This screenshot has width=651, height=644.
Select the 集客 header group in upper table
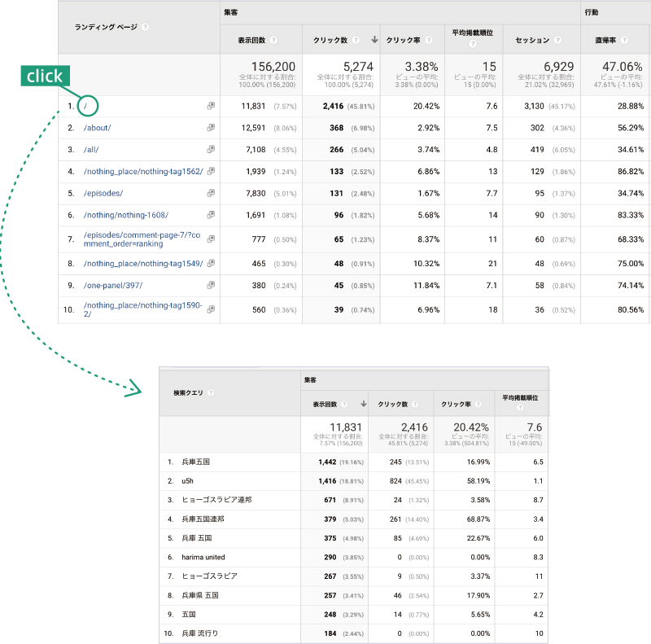tap(231, 12)
